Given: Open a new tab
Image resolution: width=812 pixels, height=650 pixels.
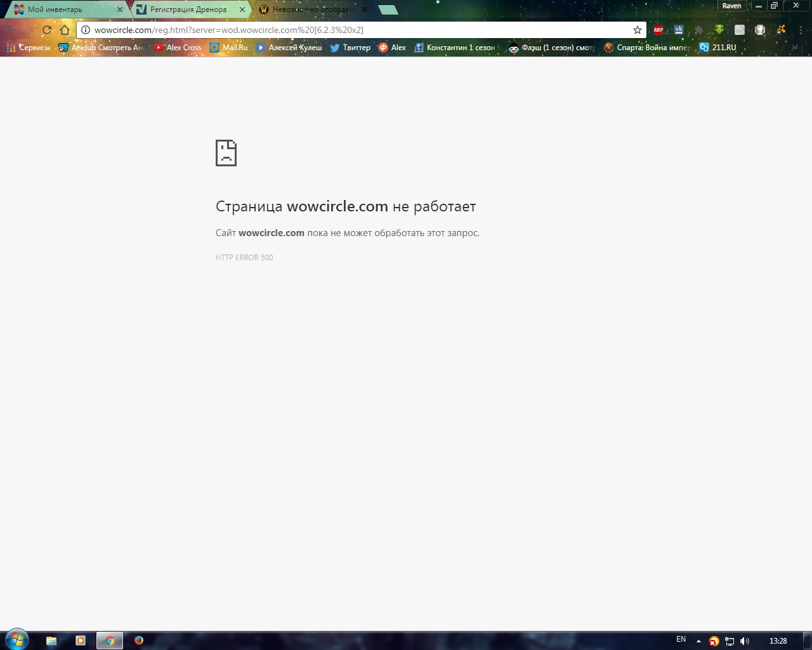Looking at the screenshot, I should click(x=388, y=10).
